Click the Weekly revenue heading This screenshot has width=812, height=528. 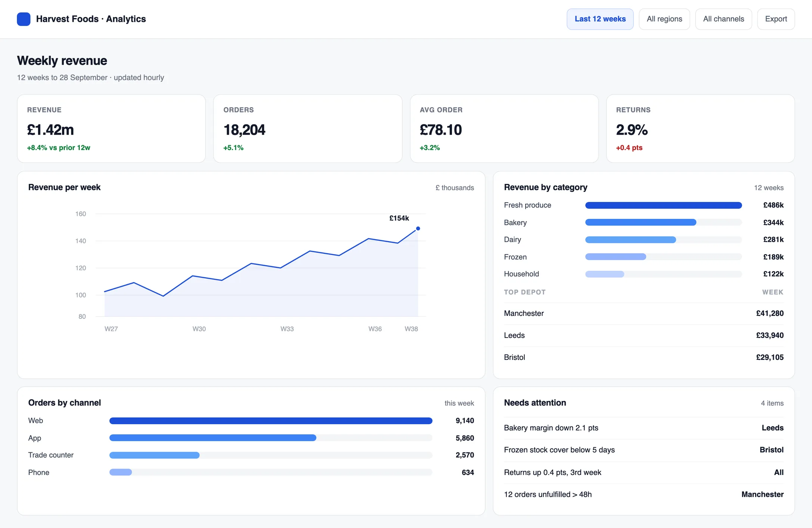coord(62,61)
